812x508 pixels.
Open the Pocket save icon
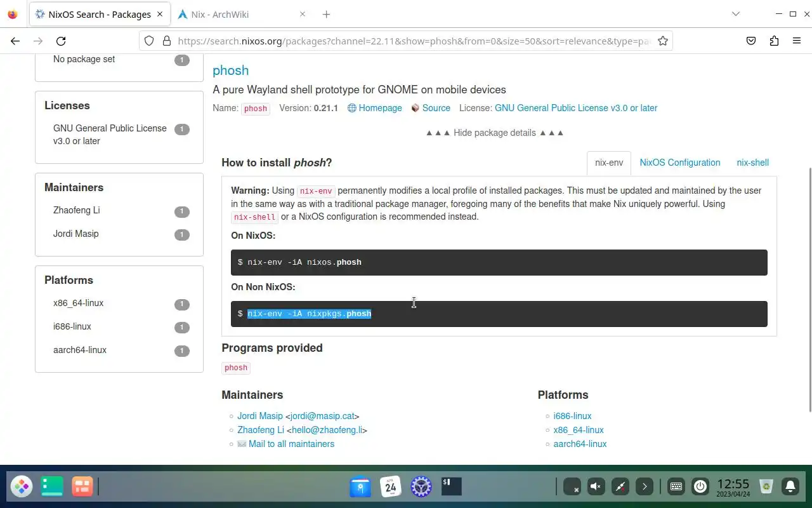751,41
